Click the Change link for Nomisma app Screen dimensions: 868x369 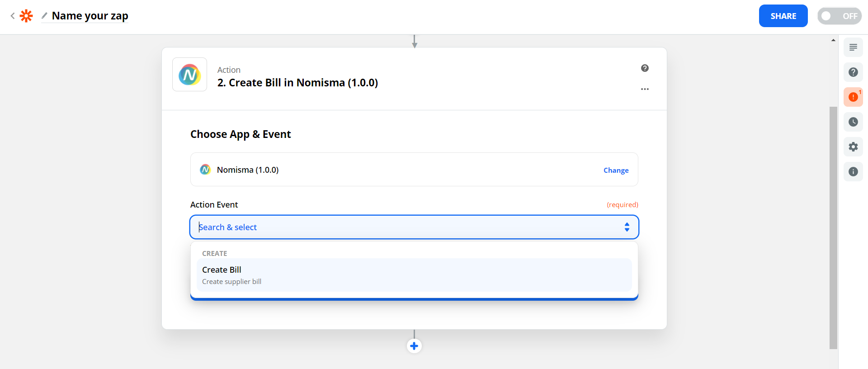pos(616,170)
